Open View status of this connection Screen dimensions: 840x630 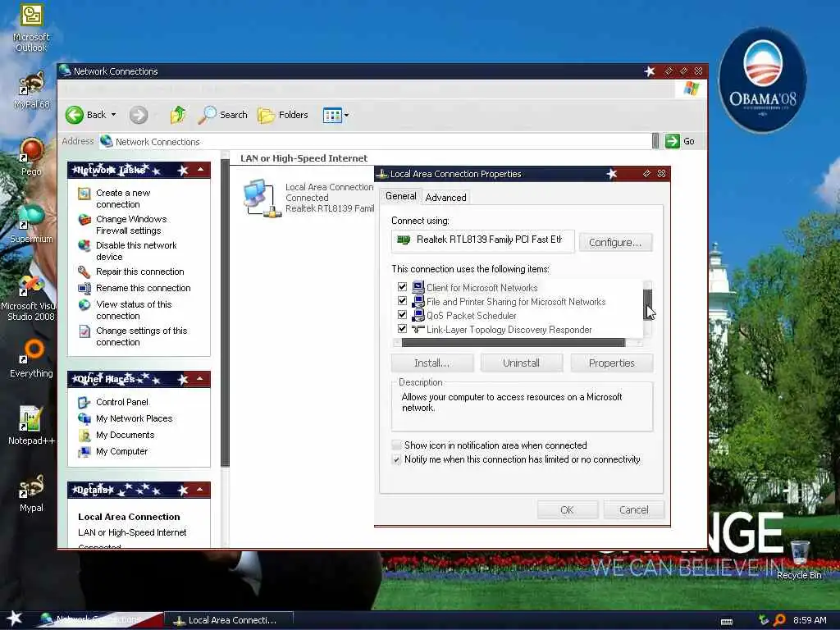pyautogui.click(x=134, y=309)
